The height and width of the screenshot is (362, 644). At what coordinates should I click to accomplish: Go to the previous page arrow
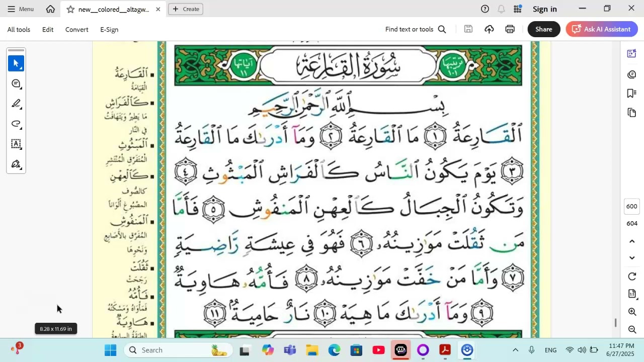pyautogui.click(x=632, y=241)
